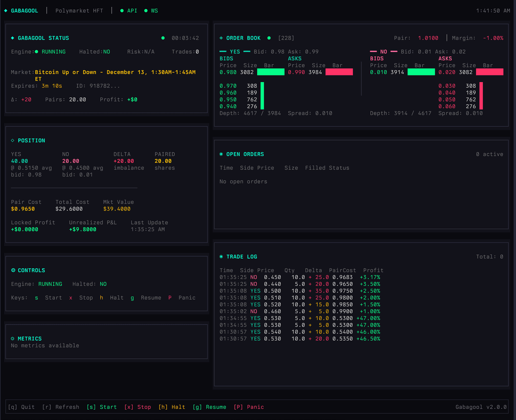Click the trade log row NO 0.450
Screen dimensions: 516x420
tap(300, 277)
